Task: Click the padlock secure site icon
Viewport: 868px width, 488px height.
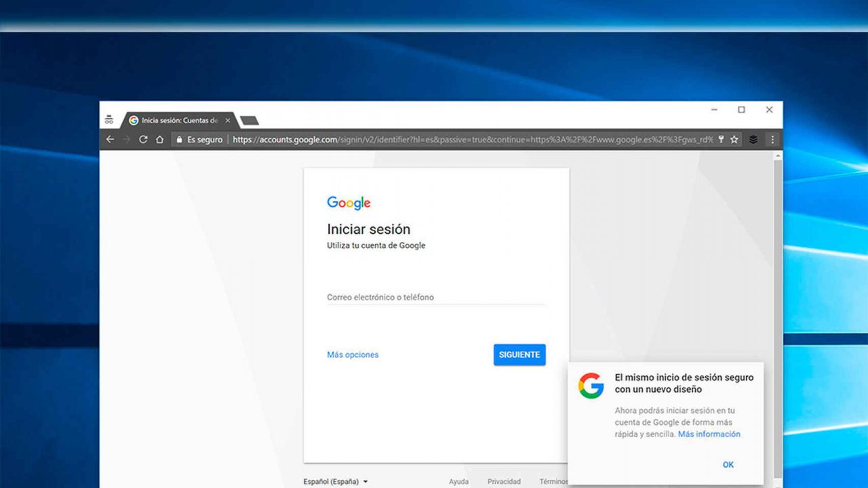Action: [180, 140]
